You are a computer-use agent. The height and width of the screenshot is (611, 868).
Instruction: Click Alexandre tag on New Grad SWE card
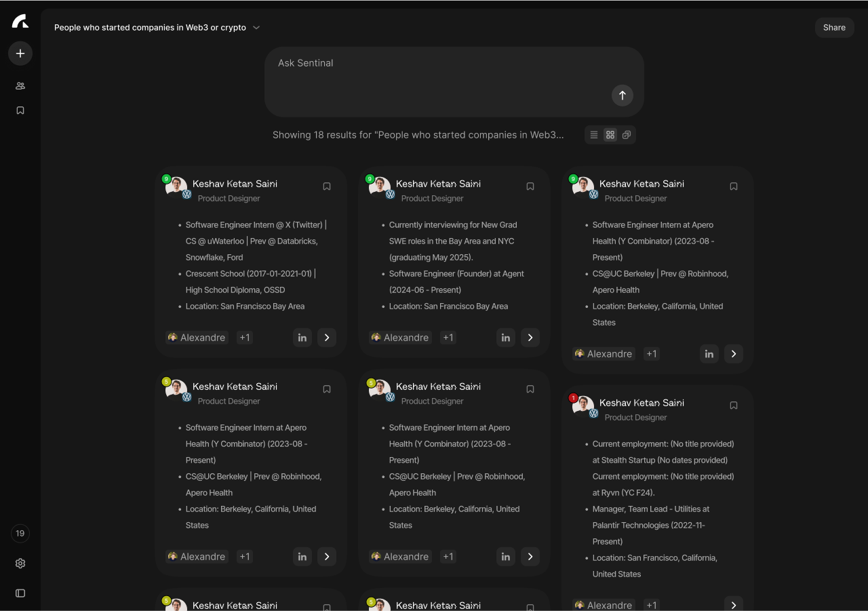pos(400,338)
